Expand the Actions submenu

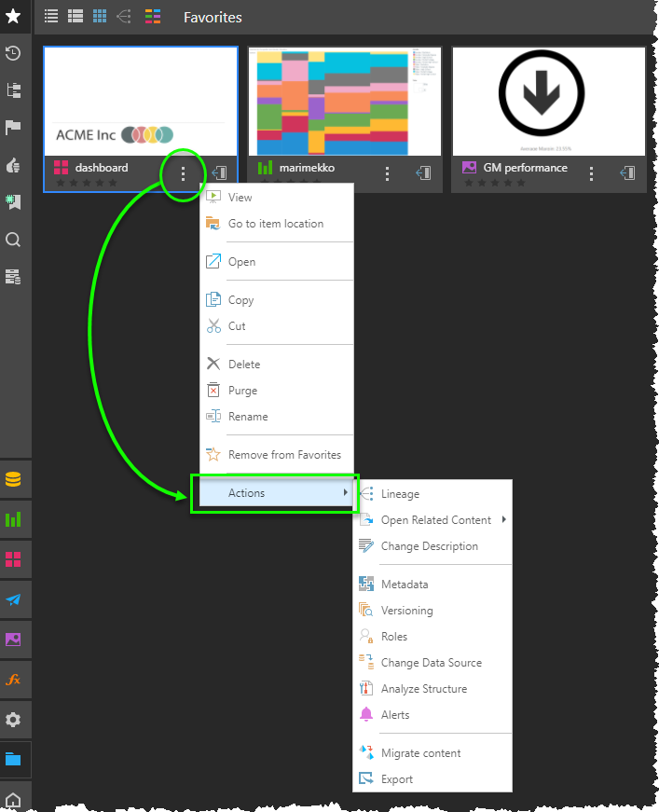275,493
